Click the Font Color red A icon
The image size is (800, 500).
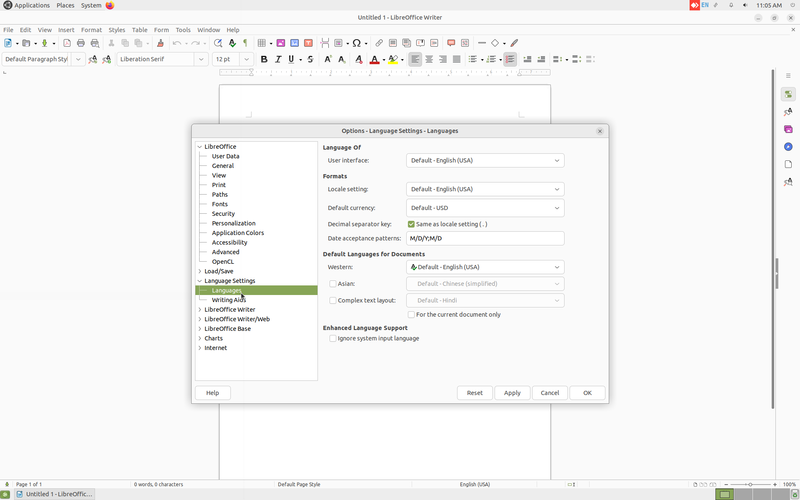pyautogui.click(x=374, y=59)
